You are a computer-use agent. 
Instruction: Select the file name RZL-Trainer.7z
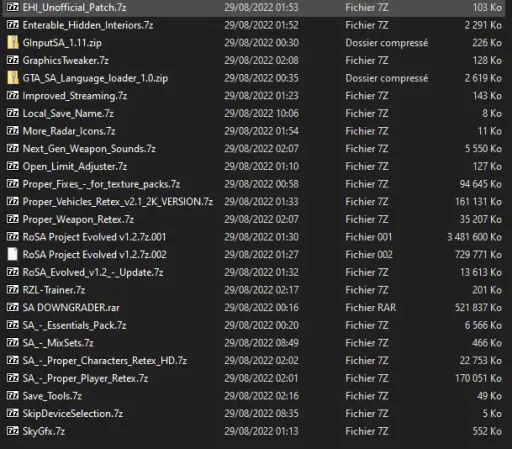pyautogui.click(x=54, y=290)
